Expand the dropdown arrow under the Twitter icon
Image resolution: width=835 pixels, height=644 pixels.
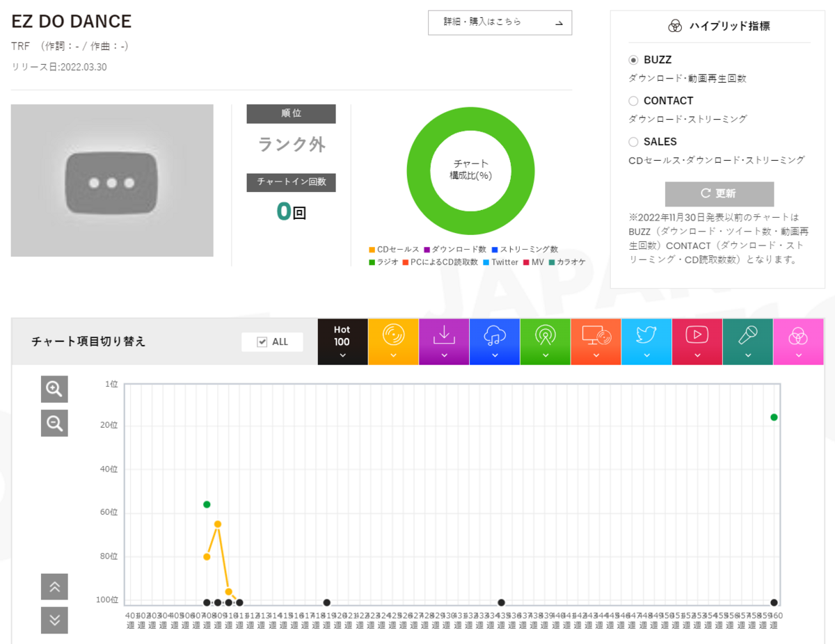click(647, 355)
